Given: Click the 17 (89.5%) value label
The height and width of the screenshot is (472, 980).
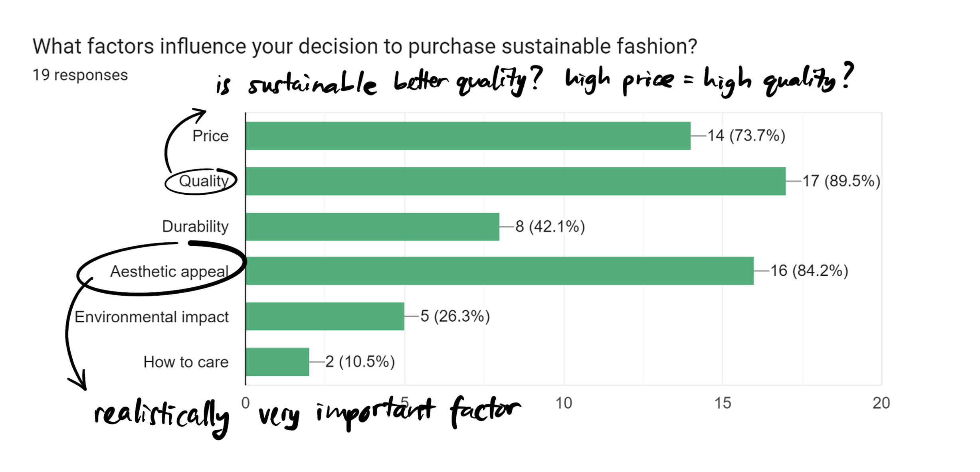Looking at the screenshot, I should (841, 181).
